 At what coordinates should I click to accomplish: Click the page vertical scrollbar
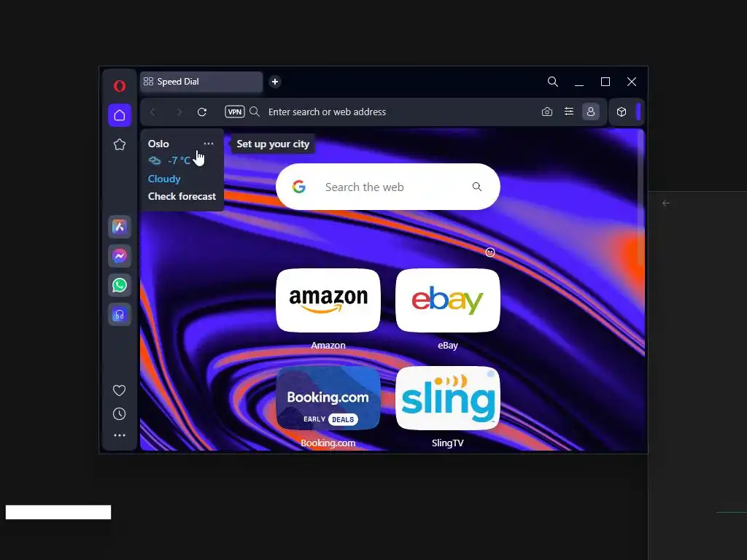[x=641, y=198]
